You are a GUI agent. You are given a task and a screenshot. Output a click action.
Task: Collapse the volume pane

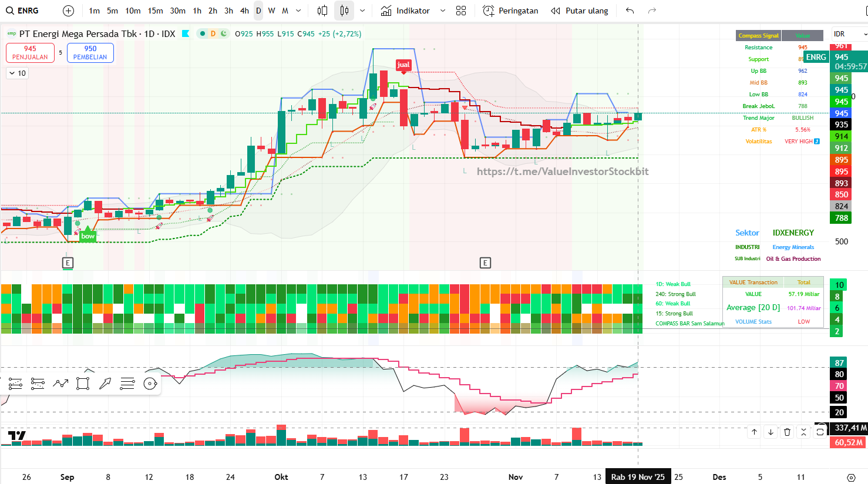(x=804, y=432)
